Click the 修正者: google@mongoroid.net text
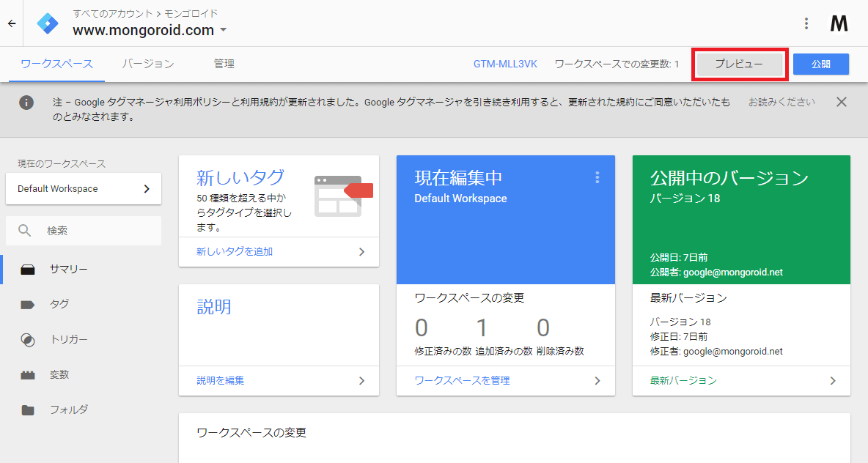This screenshot has height=463, width=868. coord(716,351)
